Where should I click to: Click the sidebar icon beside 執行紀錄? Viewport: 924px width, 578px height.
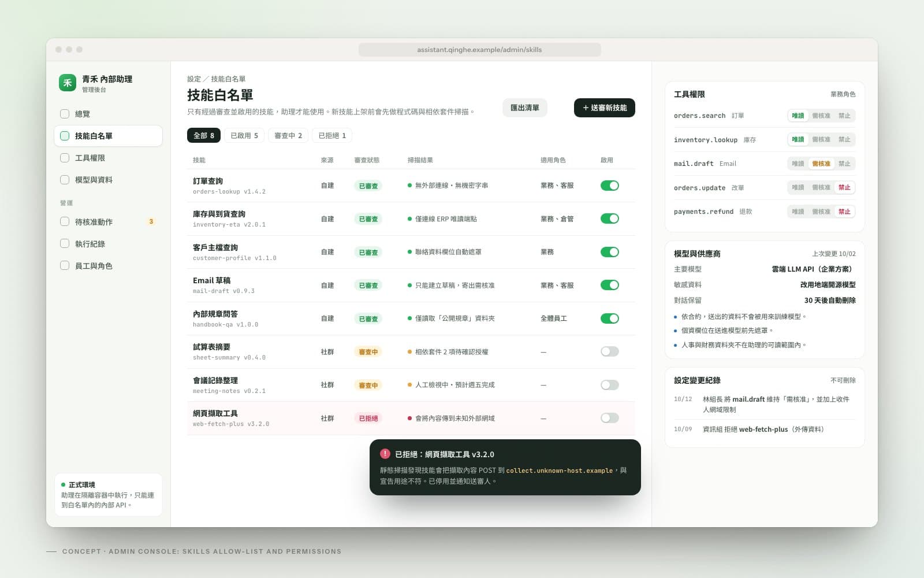[x=65, y=244]
